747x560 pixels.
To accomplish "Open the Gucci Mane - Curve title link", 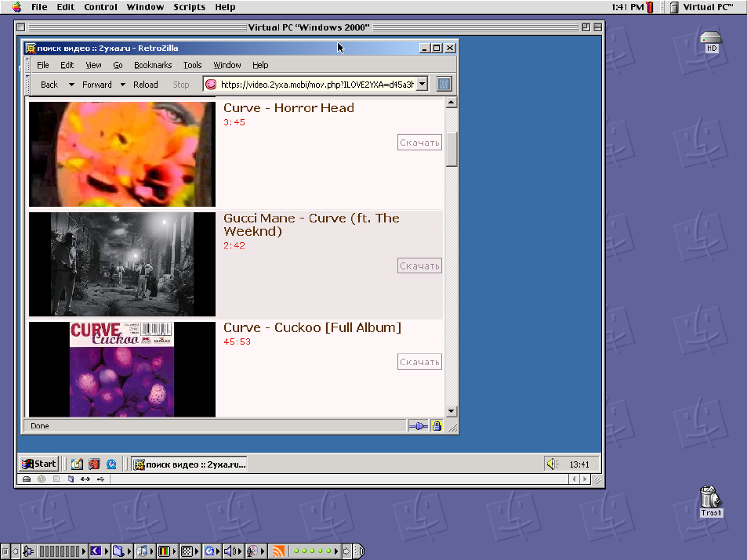I will (311, 225).
